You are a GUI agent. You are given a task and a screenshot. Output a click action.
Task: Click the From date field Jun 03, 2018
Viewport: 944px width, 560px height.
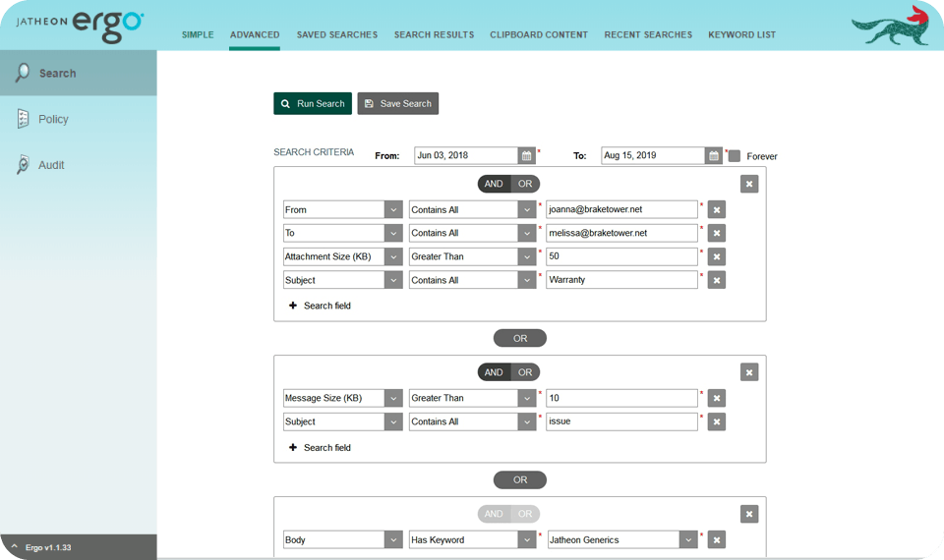466,156
